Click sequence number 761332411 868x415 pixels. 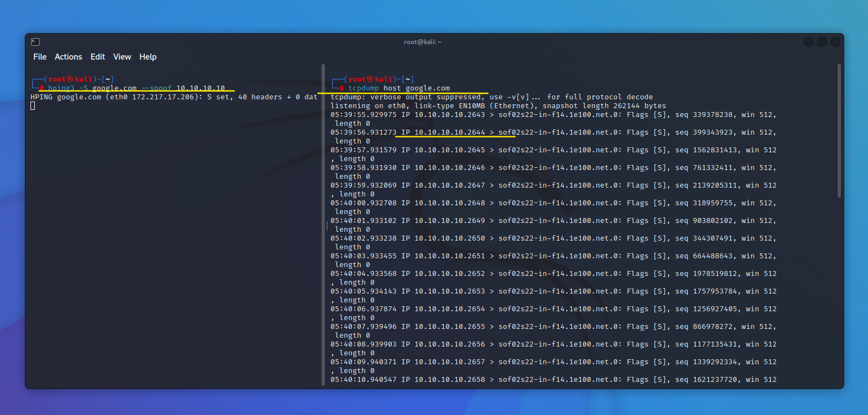[x=713, y=168]
